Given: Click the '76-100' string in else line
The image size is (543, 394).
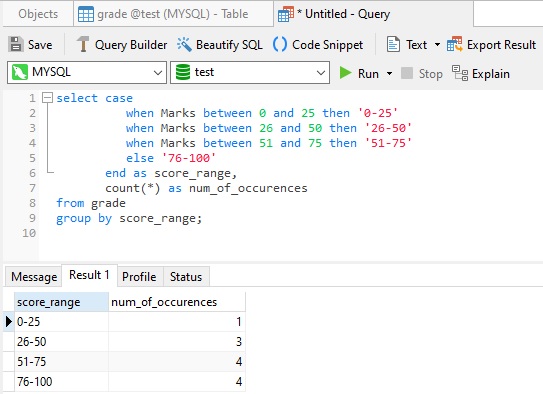Looking at the screenshot, I should [x=189, y=158].
